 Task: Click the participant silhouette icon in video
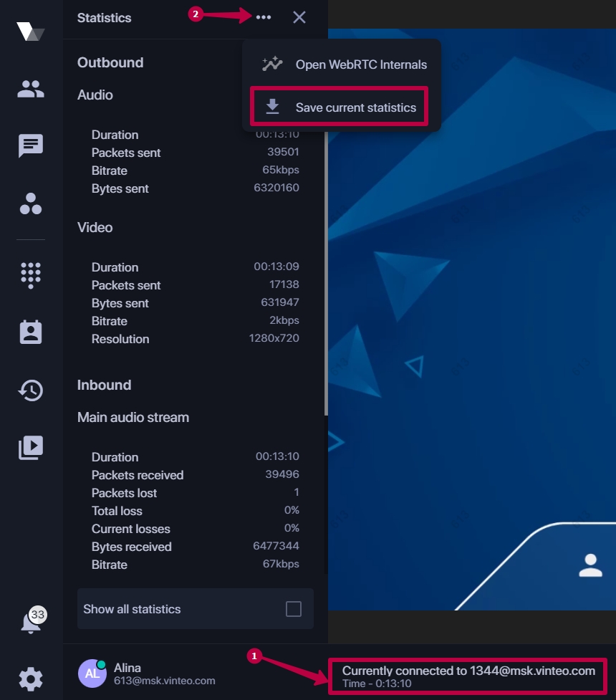point(590,565)
